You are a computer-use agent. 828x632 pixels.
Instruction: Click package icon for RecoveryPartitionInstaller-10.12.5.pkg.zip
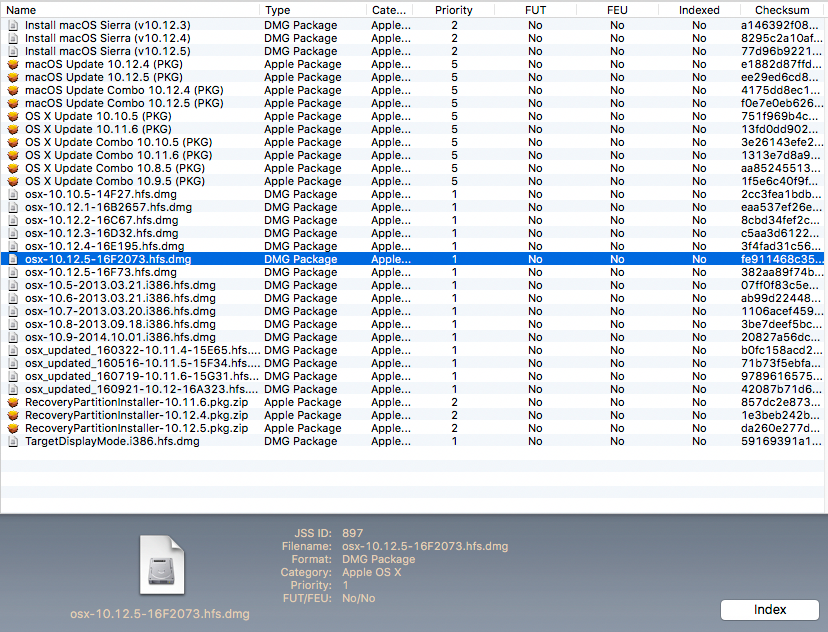point(13,428)
